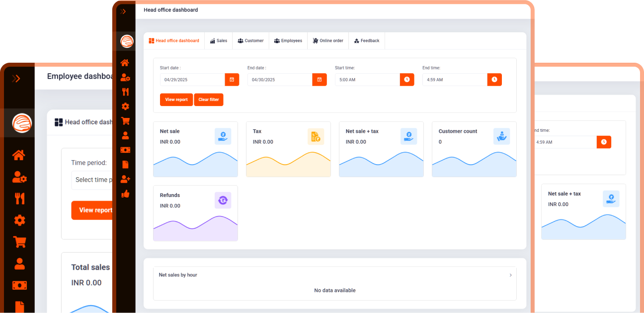Screen dimensions: 644x313
Task: Expand the Net sales by hour panel
Action: pos(510,275)
